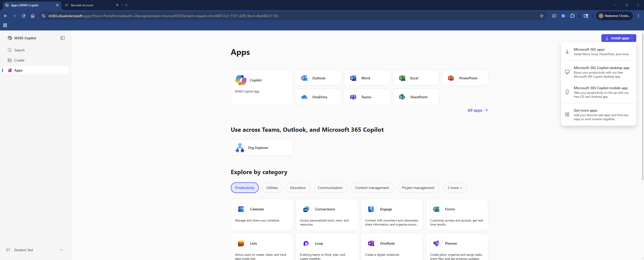Open Create in the left sidebar
This screenshot has width=644, height=260.
[36, 60]
